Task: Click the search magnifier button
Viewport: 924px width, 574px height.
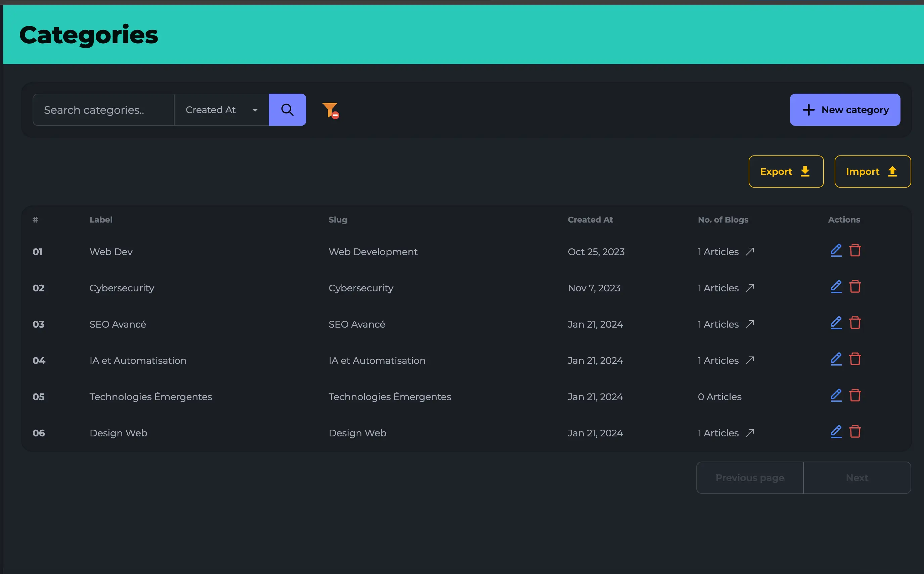Action: tap(287, 110)
